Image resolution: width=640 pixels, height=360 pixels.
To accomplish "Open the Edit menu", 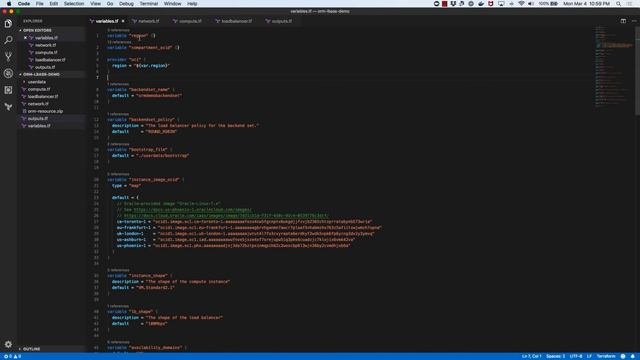I will (53, 4).
